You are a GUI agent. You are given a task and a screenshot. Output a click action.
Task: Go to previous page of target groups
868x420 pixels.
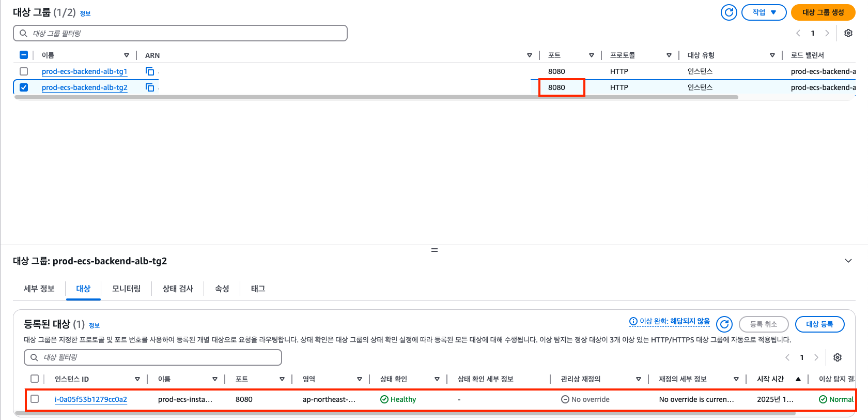click(798, 33)
